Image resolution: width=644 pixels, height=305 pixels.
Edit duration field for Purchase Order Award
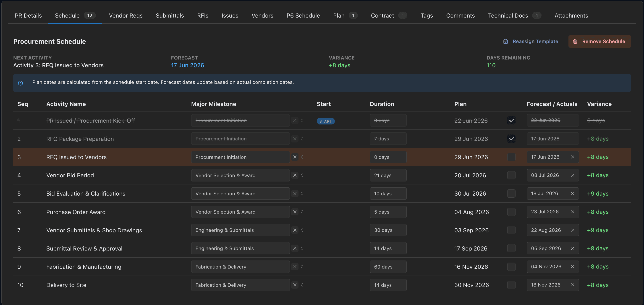click(x=388, y=212)
